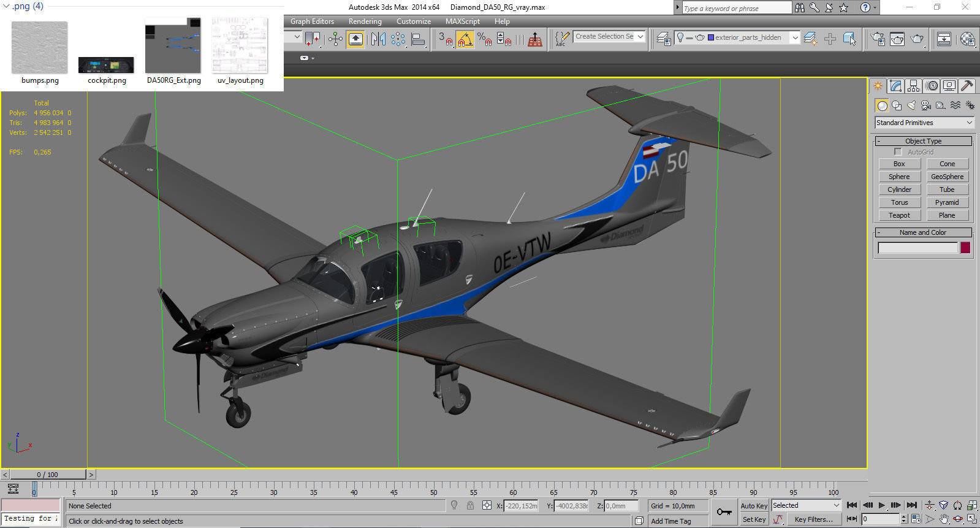Click the Sphere primitive button
The width and height of the screenshot is (980, 528).
pyautogui.click(x=899, y=177)
